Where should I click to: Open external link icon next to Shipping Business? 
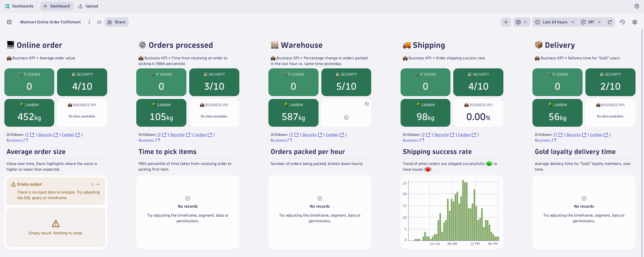pyautogui.click(x=422, y=140)
